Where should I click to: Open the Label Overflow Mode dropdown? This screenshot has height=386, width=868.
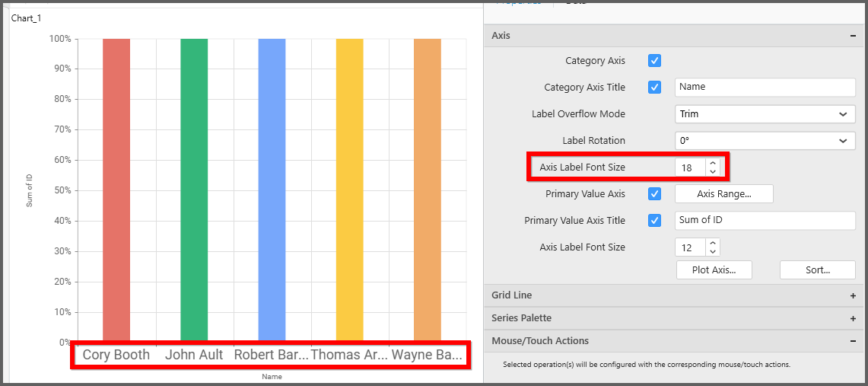point(765,114)
